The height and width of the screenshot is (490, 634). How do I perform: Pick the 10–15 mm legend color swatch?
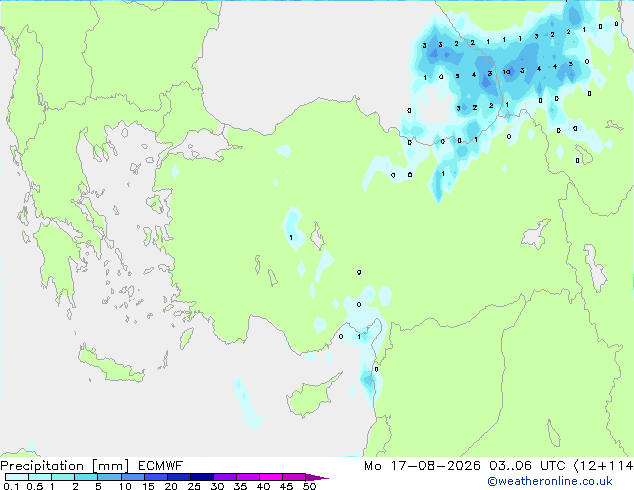pyautogui.click(x=132, y=477)
